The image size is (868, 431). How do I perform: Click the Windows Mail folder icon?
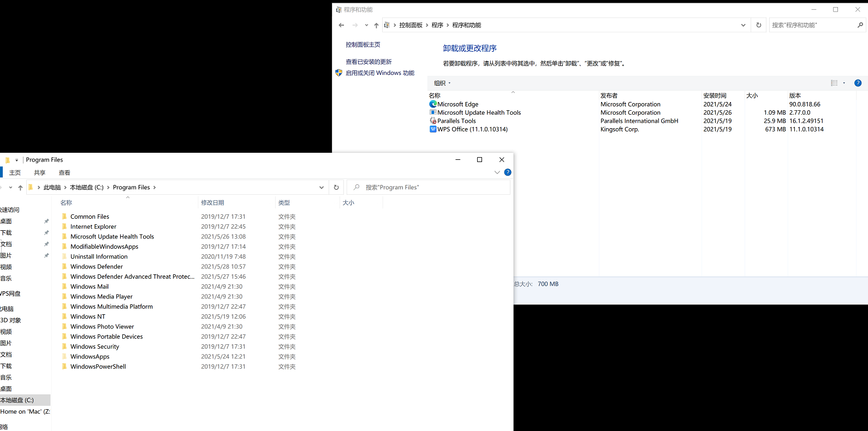click(64, 286)
